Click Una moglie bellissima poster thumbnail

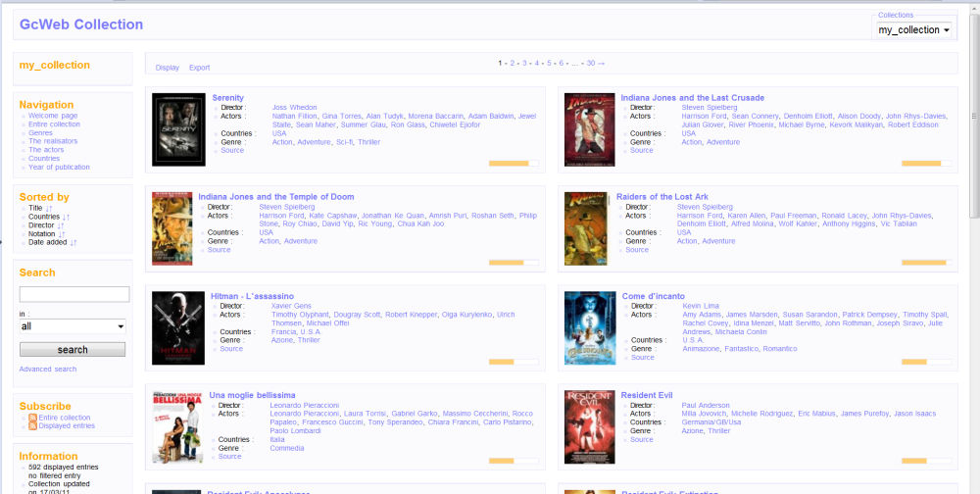177,426
